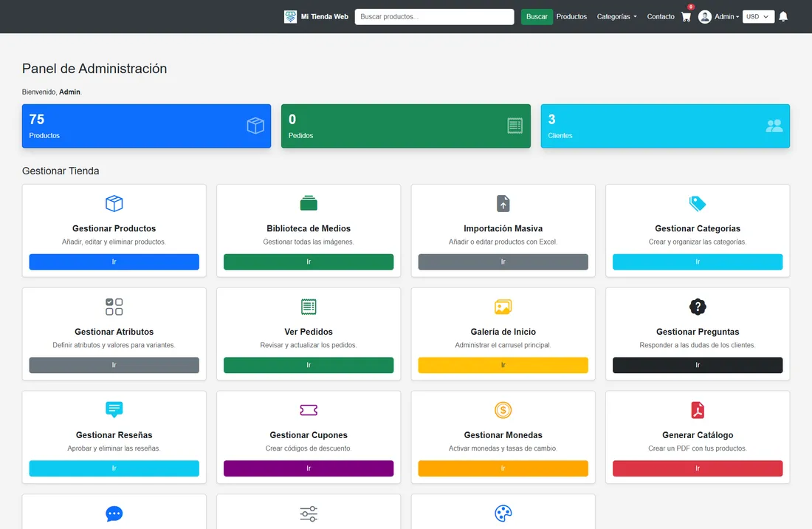Click the Importación Masiva card title
812x529 pixels.
503,228
